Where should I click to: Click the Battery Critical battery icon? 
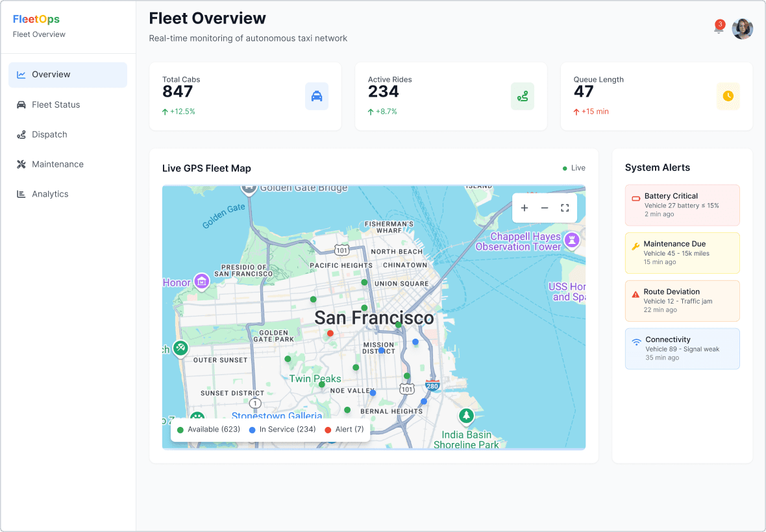pos(636,199)
